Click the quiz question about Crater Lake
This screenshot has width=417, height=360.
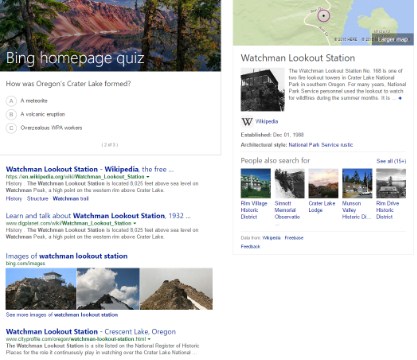pyautogui.click(x=68, y=84)
